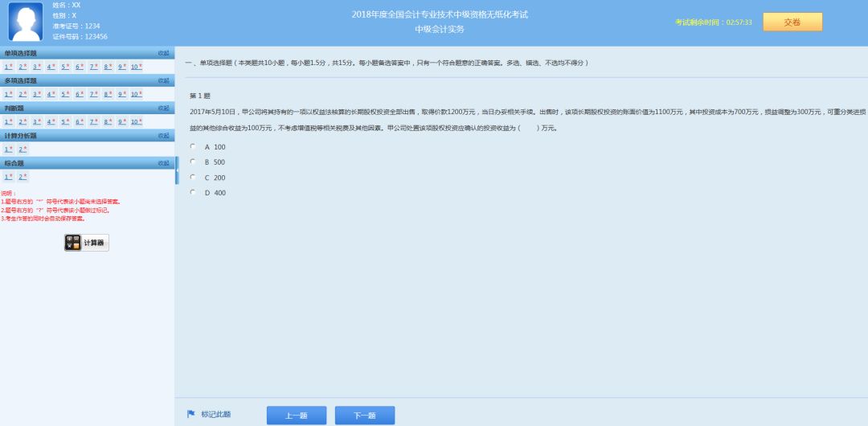
Task: Select answer option D 400
Action: coord(193,192)
